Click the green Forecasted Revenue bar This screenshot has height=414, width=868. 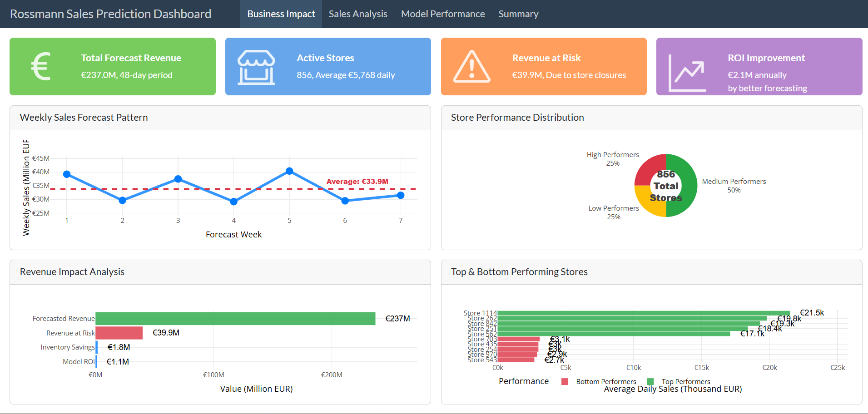[235, 319]
